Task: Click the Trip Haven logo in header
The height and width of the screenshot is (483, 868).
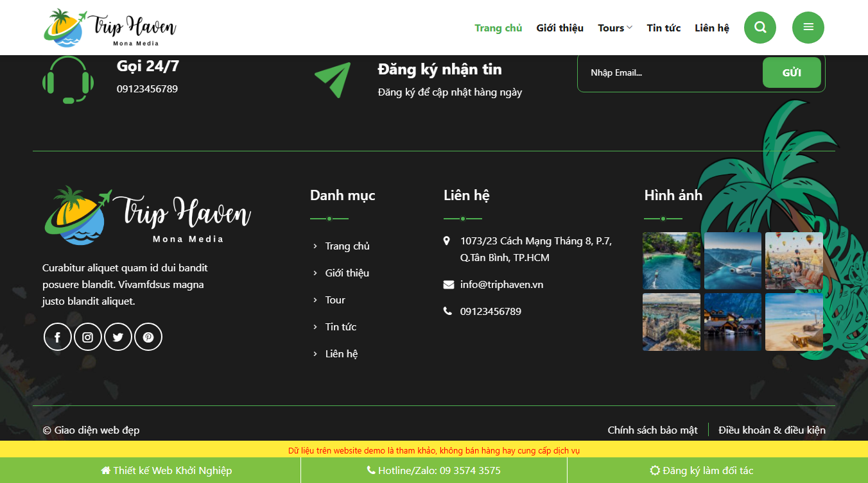Action: (x=110, y=28)
